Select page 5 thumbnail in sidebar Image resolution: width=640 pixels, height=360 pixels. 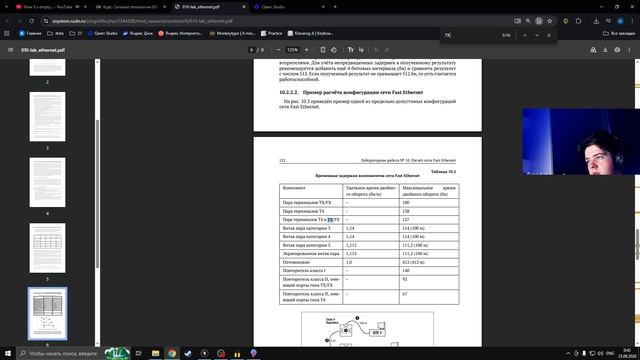(47, 248)
